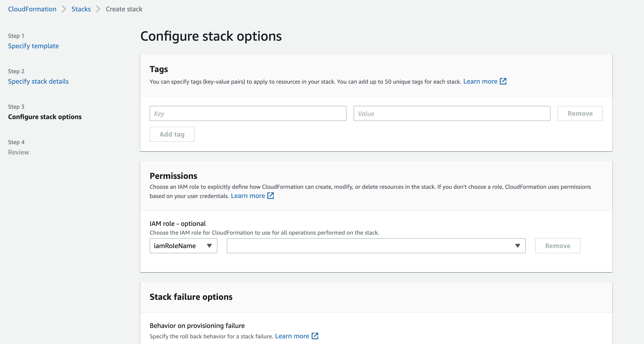Focus the tag Key input field
The height and width of the screenshot is (344, 644).
[248, 113]
